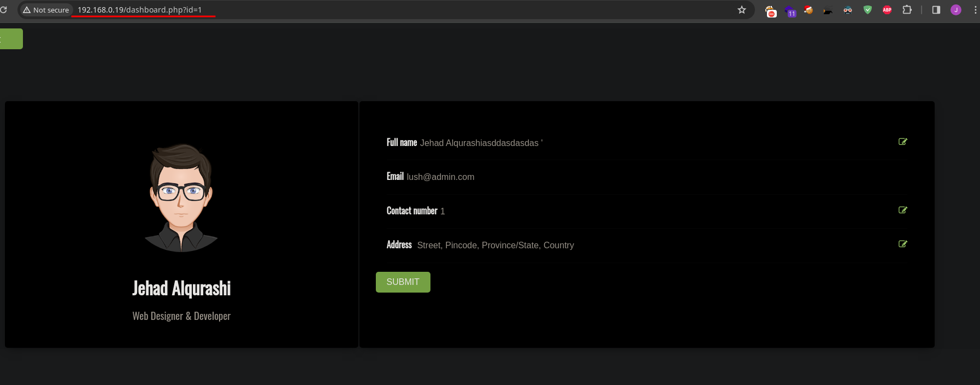Click the edit icon beside Address

902,244
